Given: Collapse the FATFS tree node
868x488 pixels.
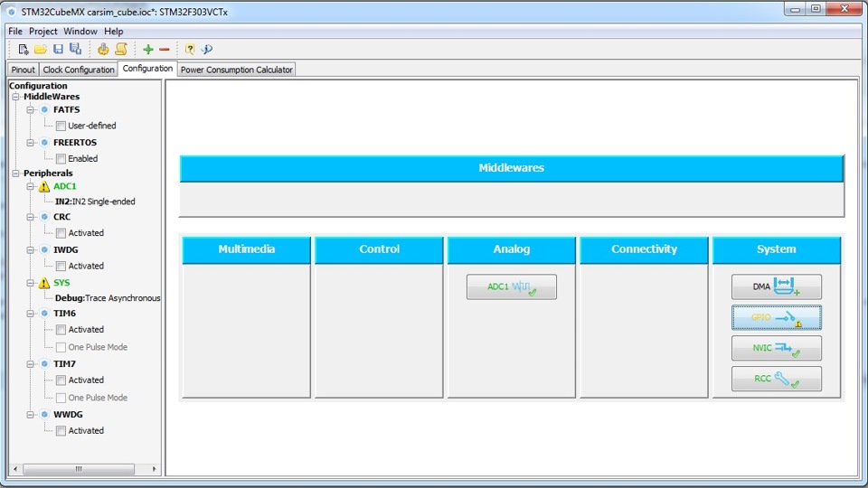Looking at the screenshot, I should [x=31, y=109].
